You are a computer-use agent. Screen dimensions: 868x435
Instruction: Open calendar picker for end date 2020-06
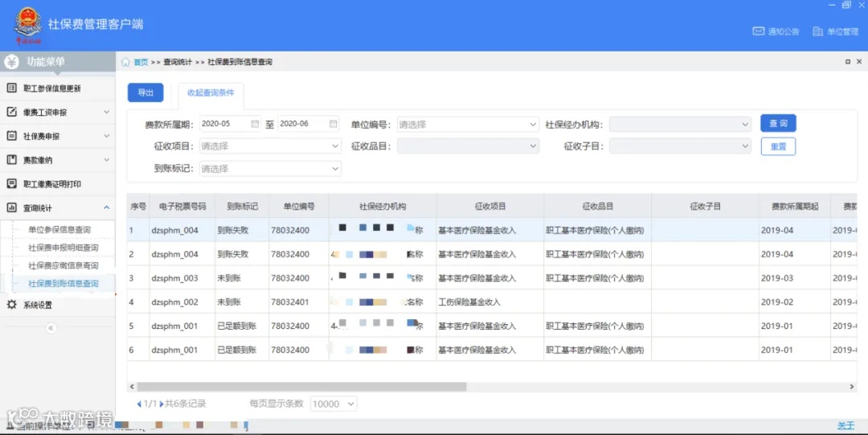pos(333,124)
